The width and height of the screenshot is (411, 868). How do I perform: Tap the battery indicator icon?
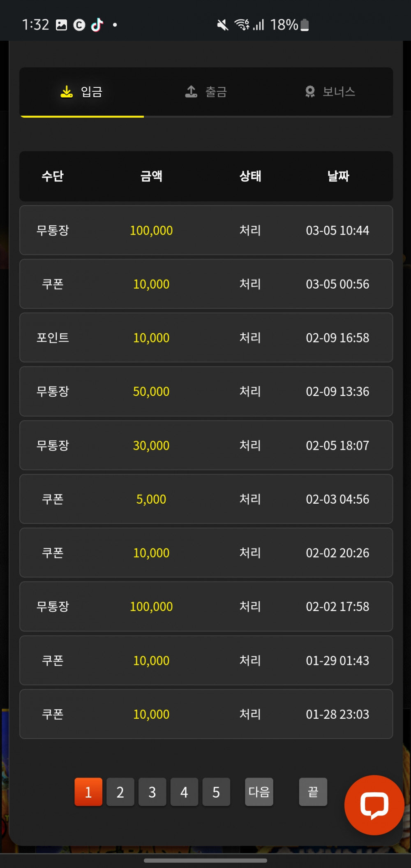[x=305, y=25]
